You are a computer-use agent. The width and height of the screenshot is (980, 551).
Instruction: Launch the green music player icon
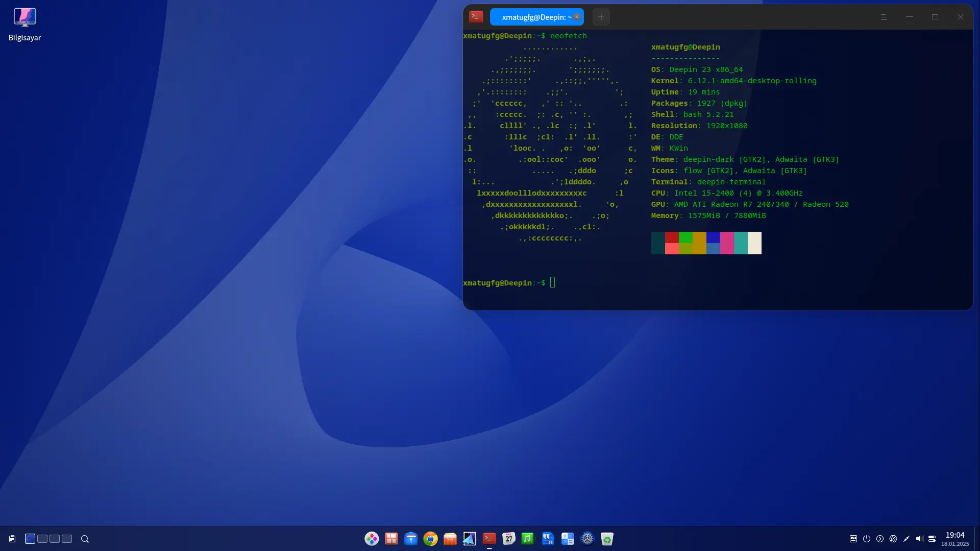pos(528,539)
